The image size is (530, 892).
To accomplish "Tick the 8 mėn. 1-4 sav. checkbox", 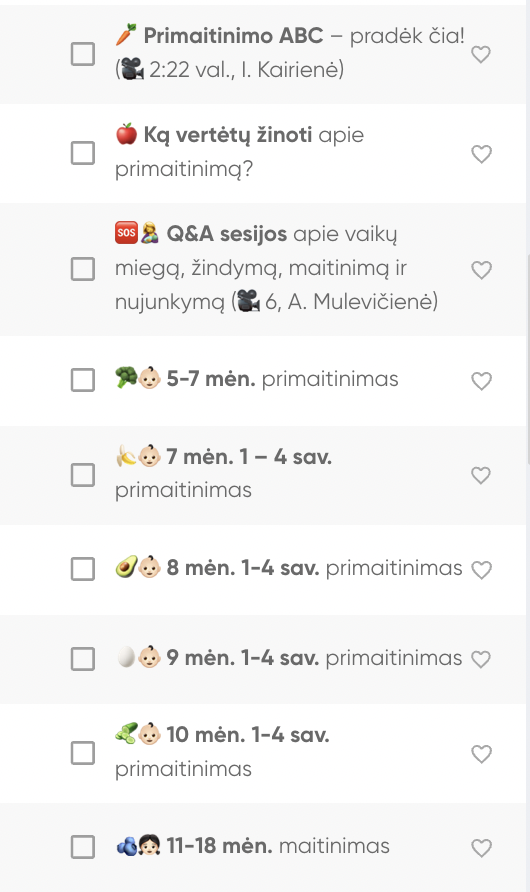I will coord(82,569).
